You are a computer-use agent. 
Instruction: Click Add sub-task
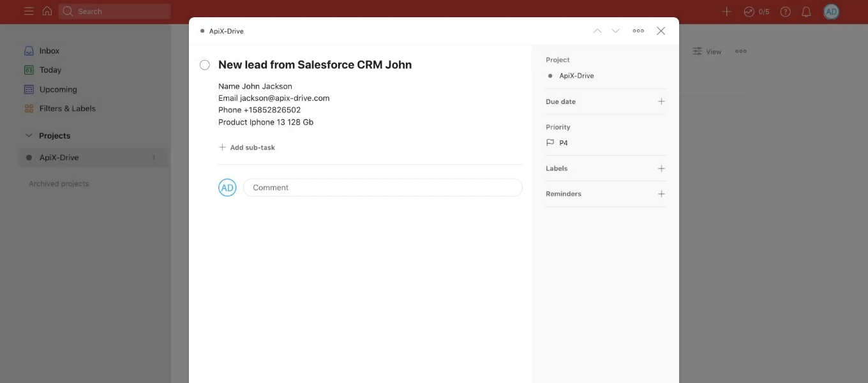click(247, 147)
